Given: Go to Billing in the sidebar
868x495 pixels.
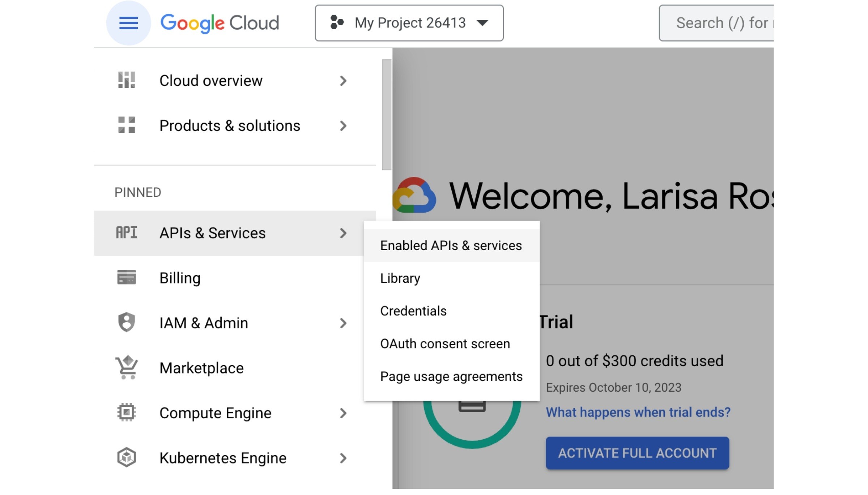Looking at the screenshot, I should tap(235, 278).
